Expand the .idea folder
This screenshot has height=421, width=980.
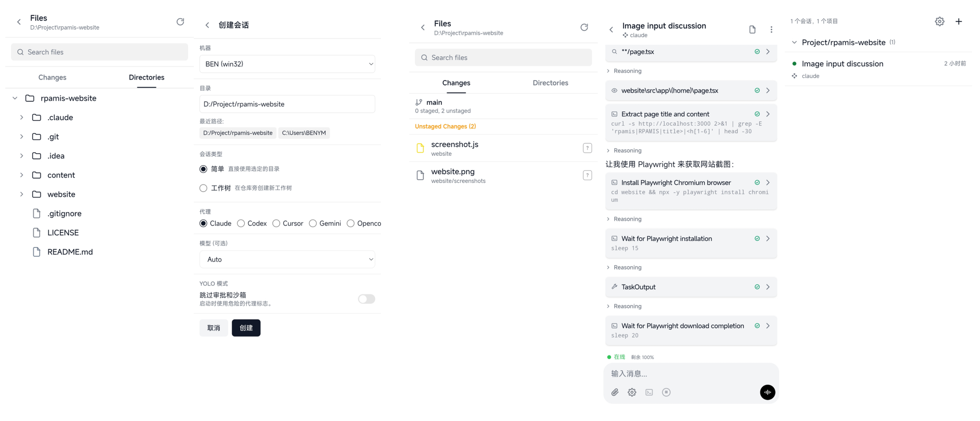point(22,156)
